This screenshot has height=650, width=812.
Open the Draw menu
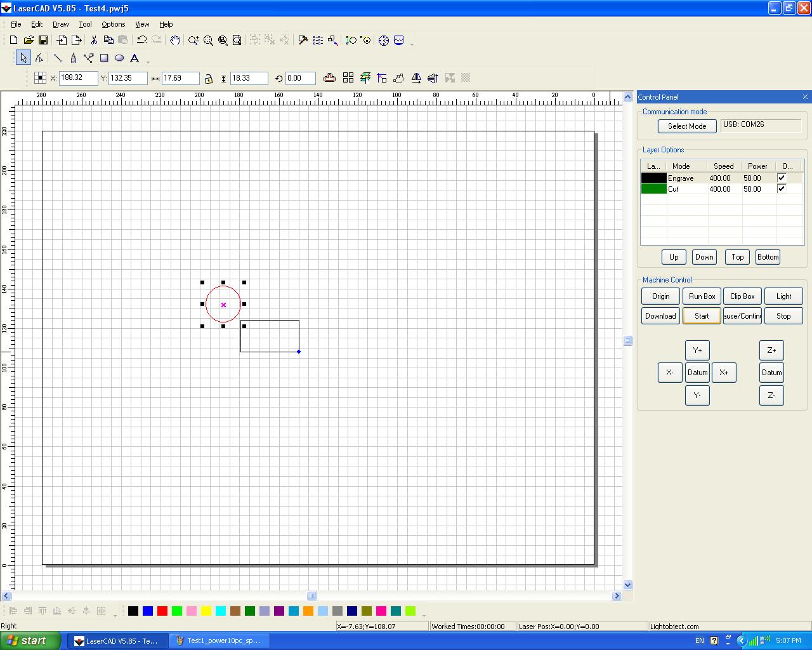(60, 24)
